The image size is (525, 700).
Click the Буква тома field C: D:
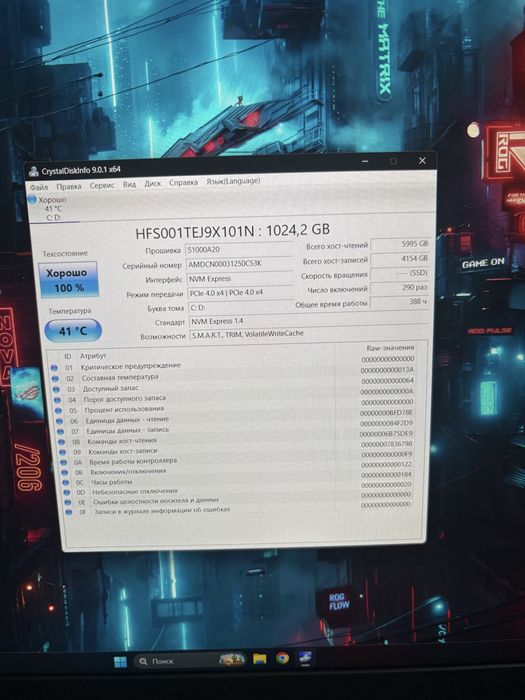tap(242, 307)
